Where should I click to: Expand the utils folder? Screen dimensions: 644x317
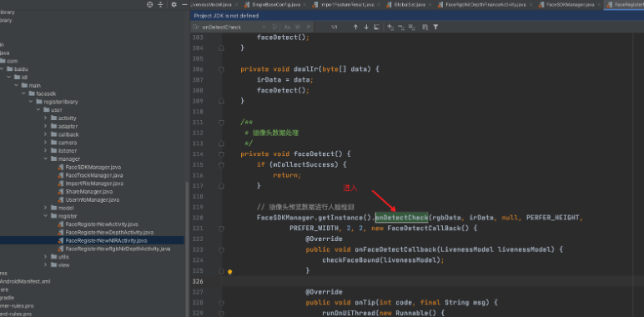point(46,257)
